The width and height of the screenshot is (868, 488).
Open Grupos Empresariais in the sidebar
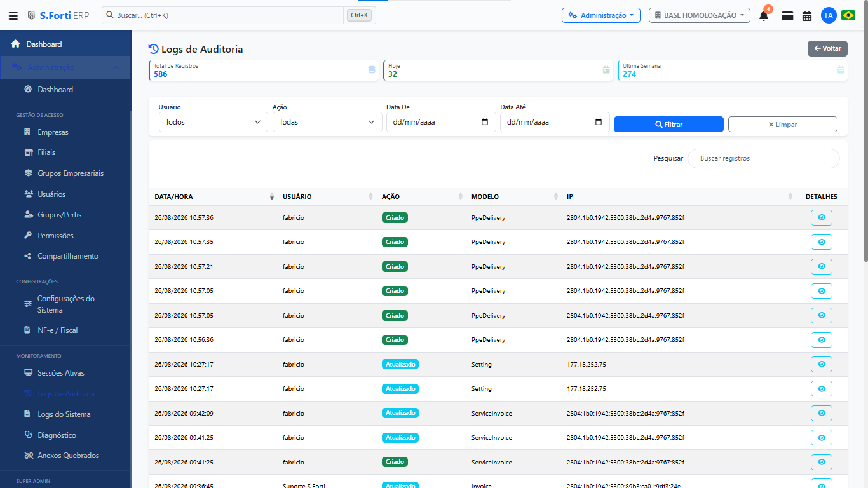click(x=71, y=173)
